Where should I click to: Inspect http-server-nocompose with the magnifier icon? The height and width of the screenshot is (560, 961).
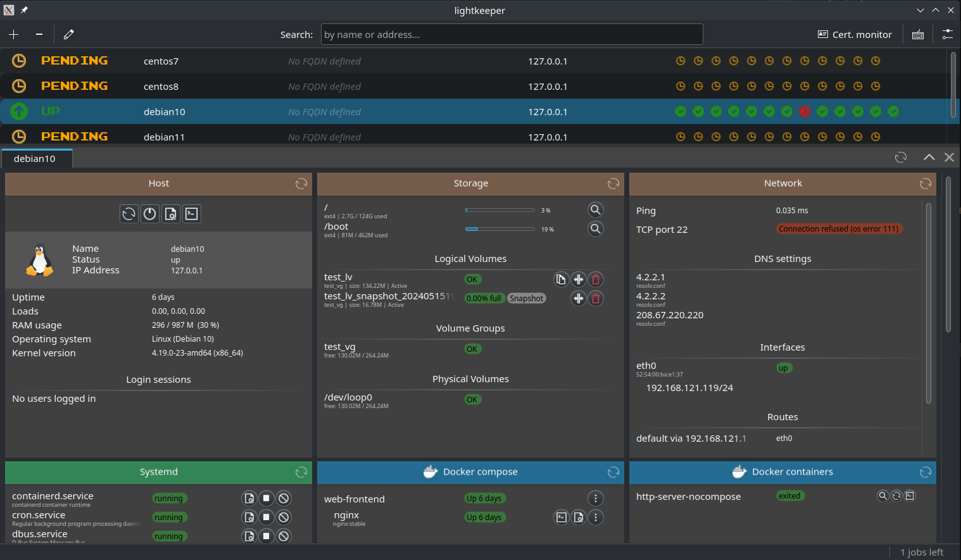point(882,495)
